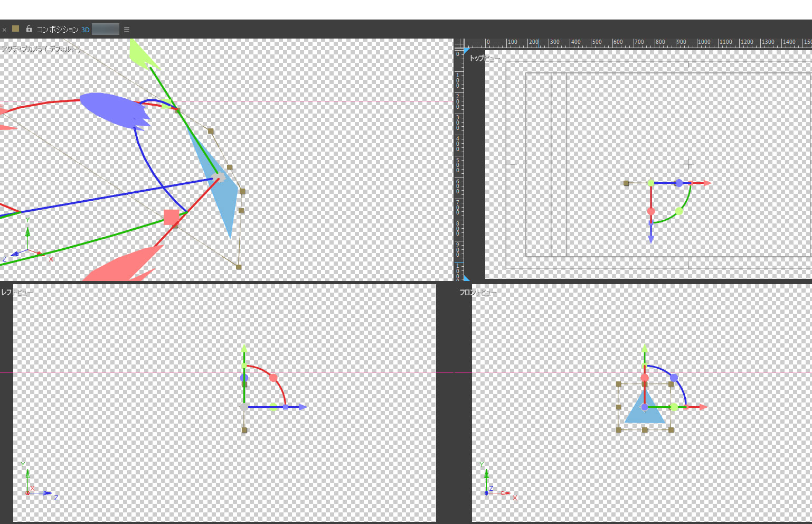This screenshot has height=524, width=812.
Task: Click the red X-axis arrow in Top view
Action: coord(706,183)
